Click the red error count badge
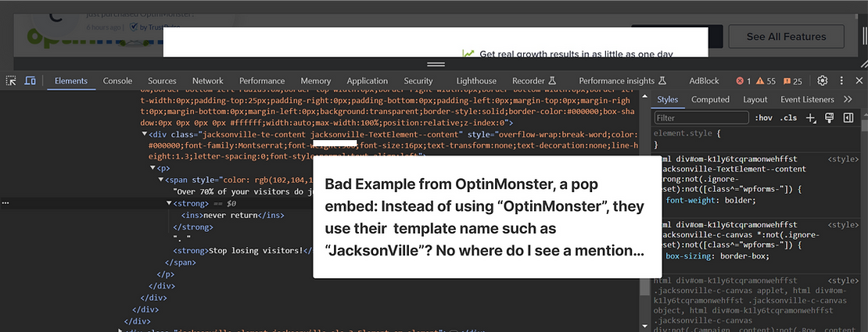Screen dimensions: 868x332 [744, 80]
